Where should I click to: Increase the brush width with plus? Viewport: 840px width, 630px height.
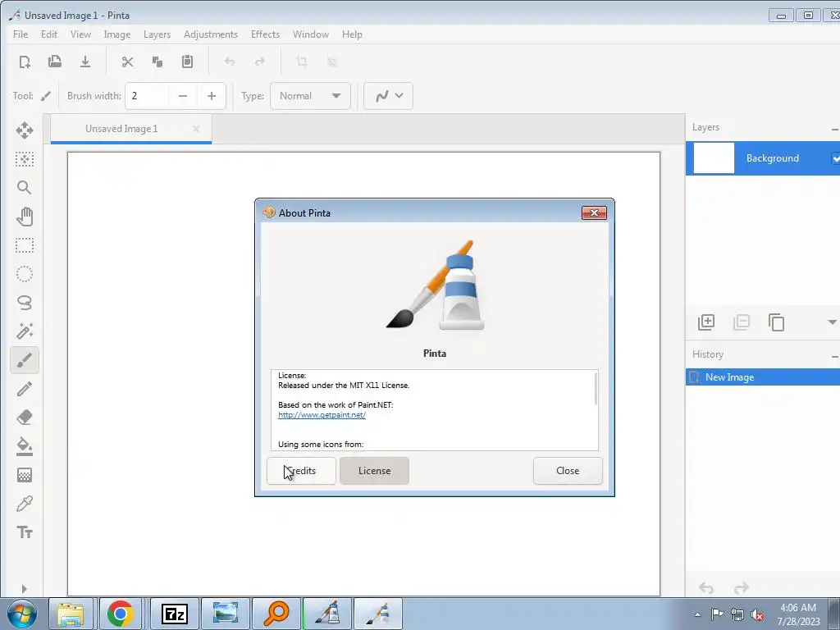click(212, 96)
